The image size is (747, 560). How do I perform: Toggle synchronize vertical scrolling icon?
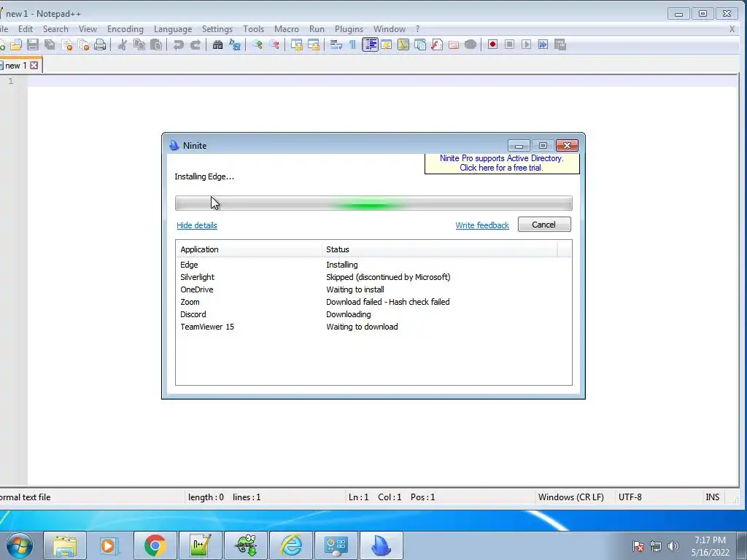tap(297, 44)
